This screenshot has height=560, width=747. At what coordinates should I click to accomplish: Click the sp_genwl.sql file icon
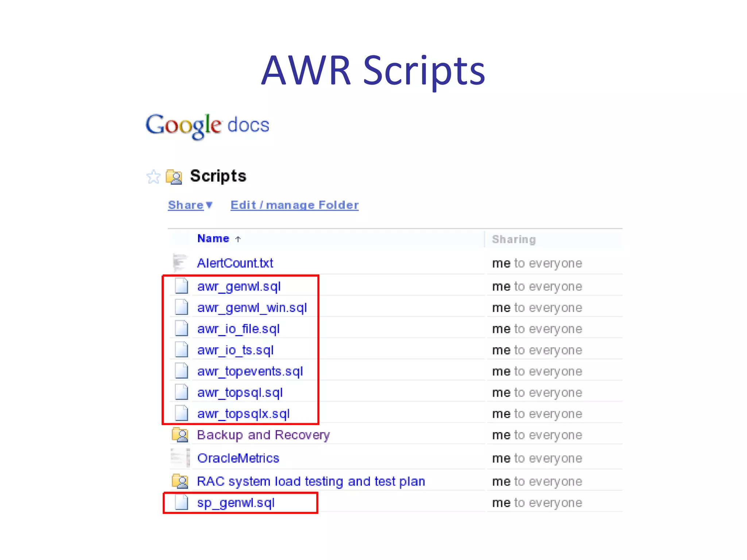[181, 502]
